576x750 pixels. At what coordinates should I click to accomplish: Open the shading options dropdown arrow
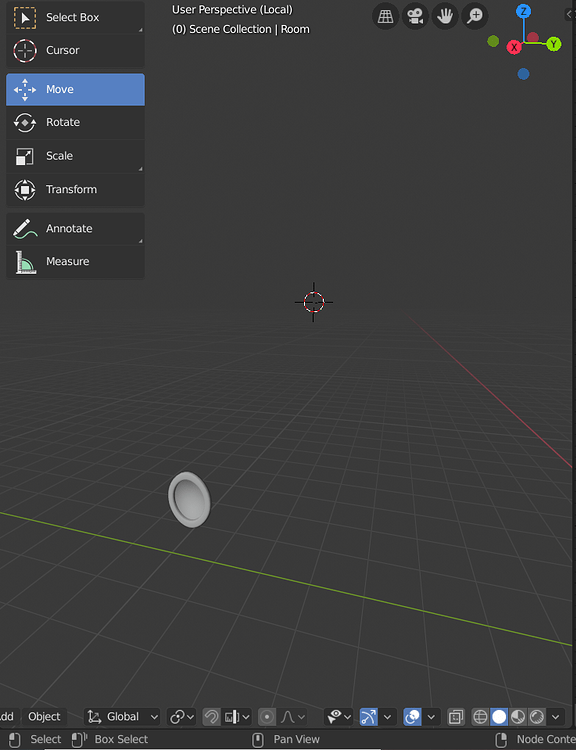[x=555, y=717]
